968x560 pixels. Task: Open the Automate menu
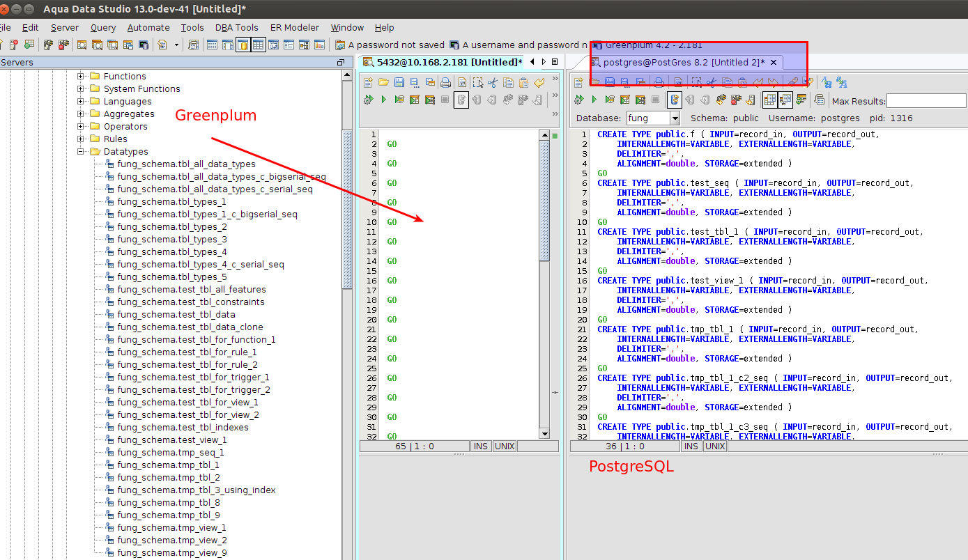[148, 28]
